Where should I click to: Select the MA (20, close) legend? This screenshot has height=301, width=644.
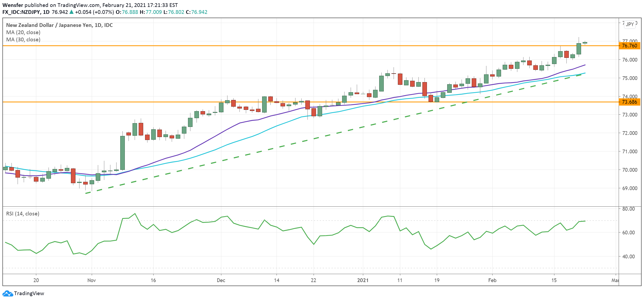point(23,32)
